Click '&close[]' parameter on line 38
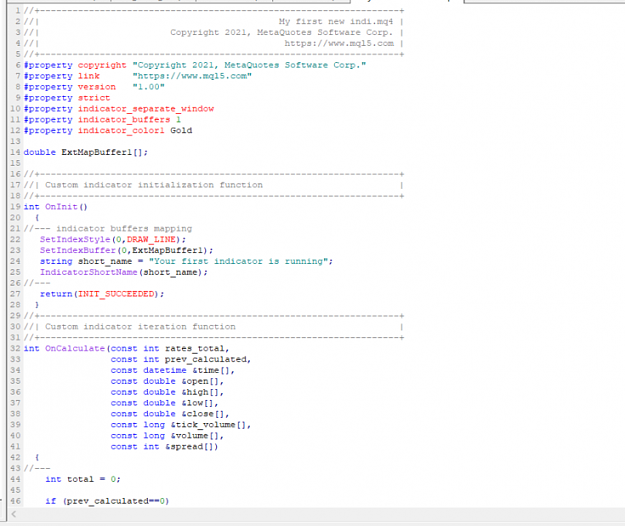 click(x=203, y=414)
